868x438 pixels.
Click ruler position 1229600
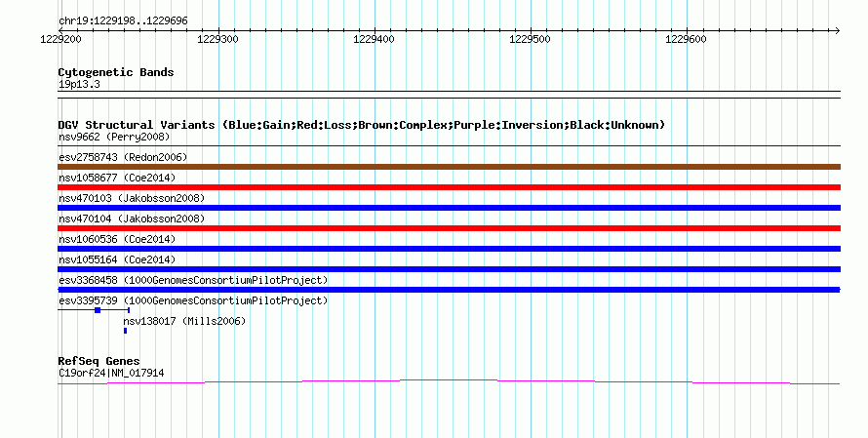[686, 39]
